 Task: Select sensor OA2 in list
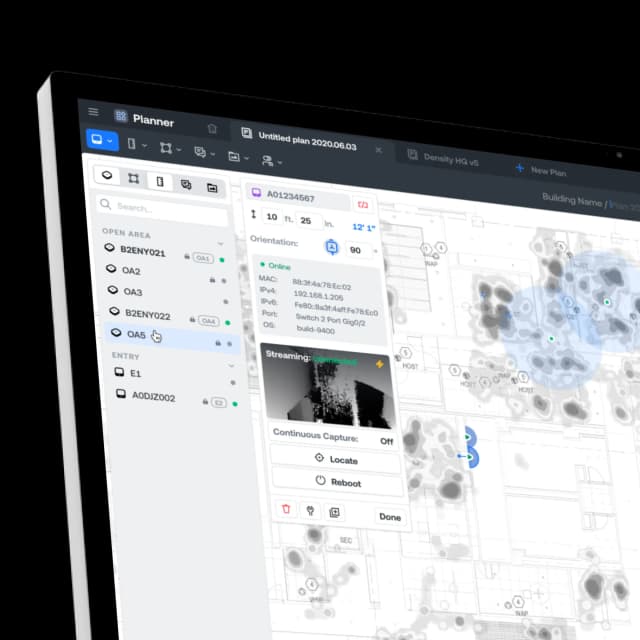click(x=131, y=271)
